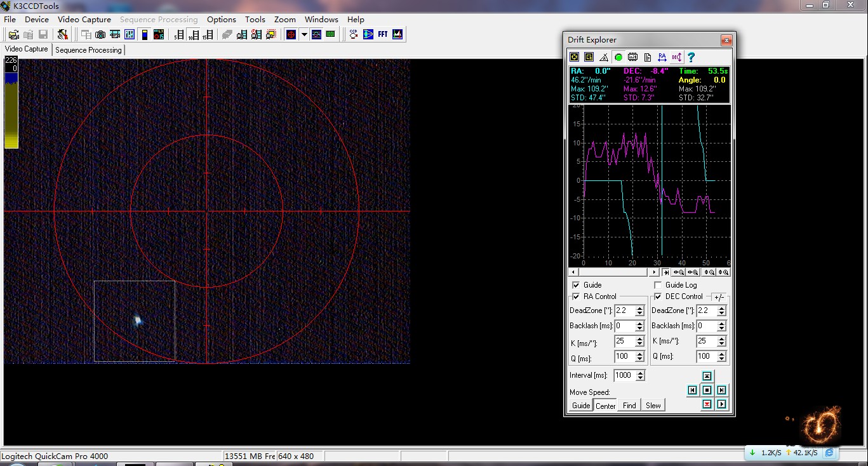
Task: Click the open file toolbar icon
Action: point(13,34)
